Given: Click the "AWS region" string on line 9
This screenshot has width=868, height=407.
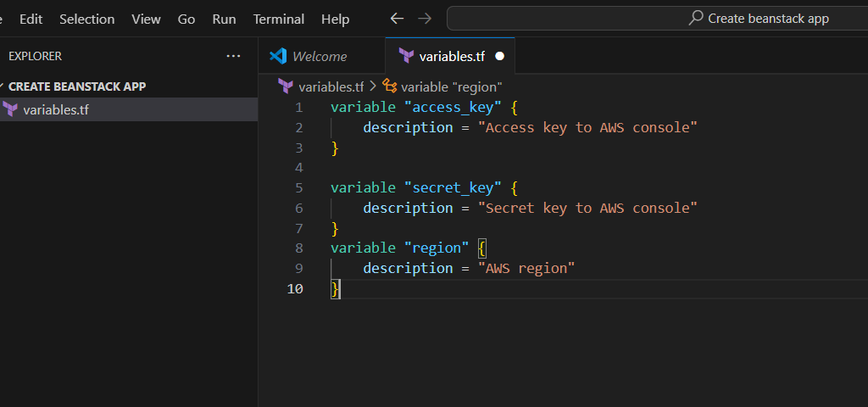Looking at the screenshot, I should tap(526, 269).
